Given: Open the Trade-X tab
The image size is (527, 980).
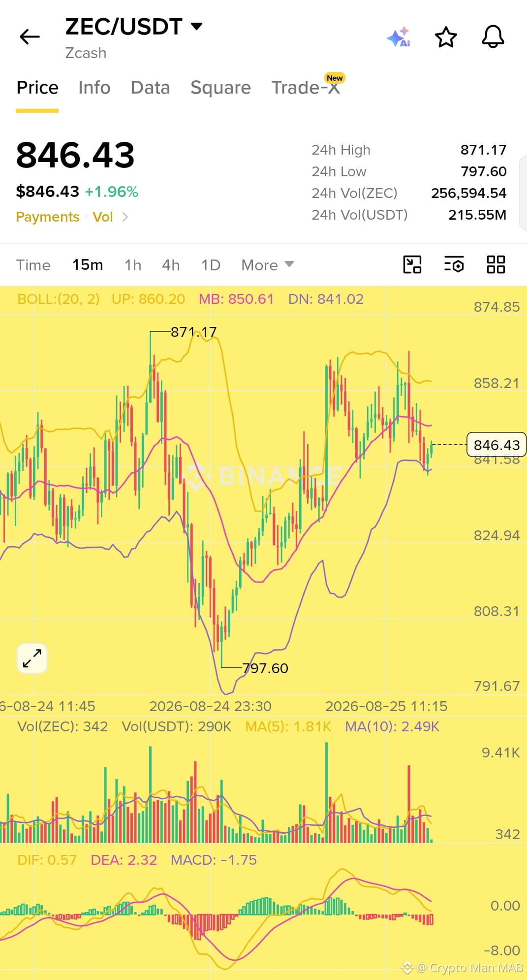Looking at the screenshot, I should point(306,88).
